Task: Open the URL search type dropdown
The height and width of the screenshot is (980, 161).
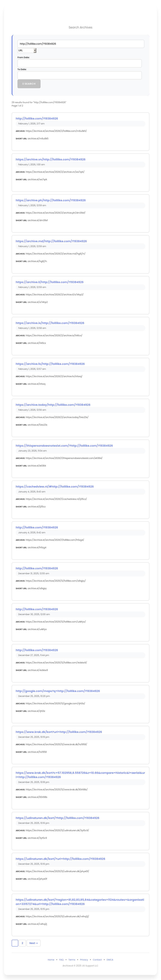Action: click(27, 50)
